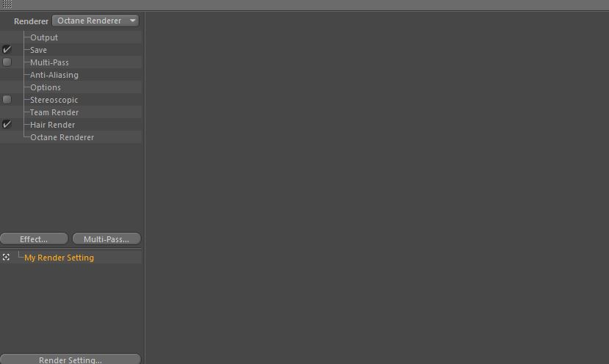Screen dimensions: 609x364
Task: Open the Renderer dropdown showing Octane Renderer
Action: pyautogui.click(x=95, y=21)
